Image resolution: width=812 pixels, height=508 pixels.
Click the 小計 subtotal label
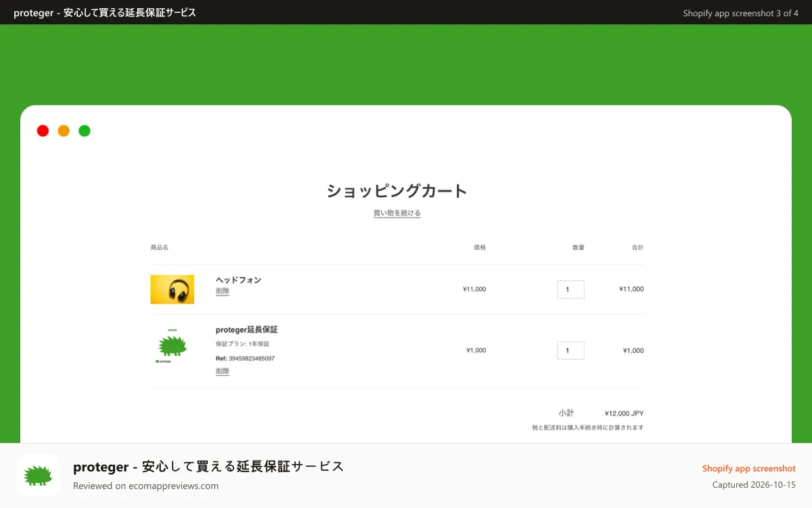pos(566,412)
